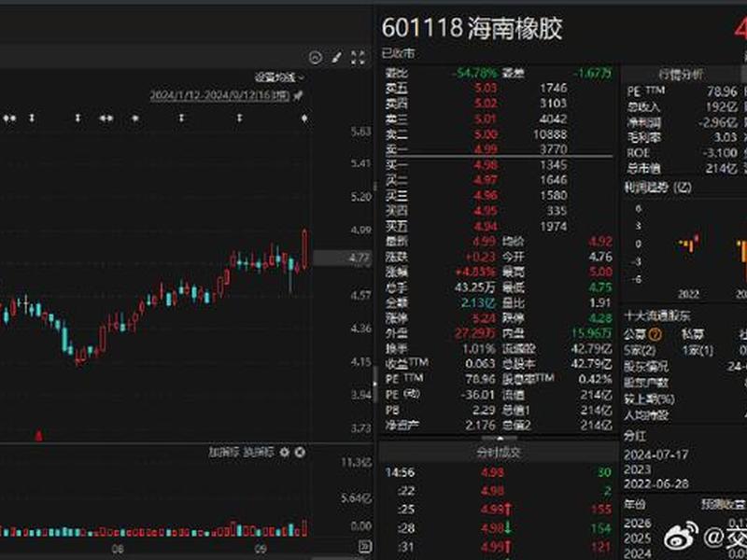The image size is (747, 560).
Task: Click the pin icon beside the date range
Action: (298, 95)
